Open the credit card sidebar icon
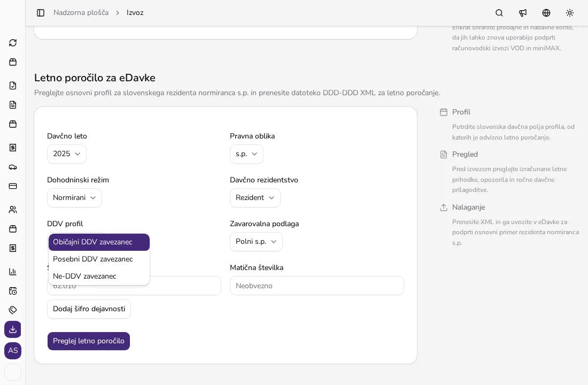The width and height of the screenshot is (588, 385). coord(13,186)
